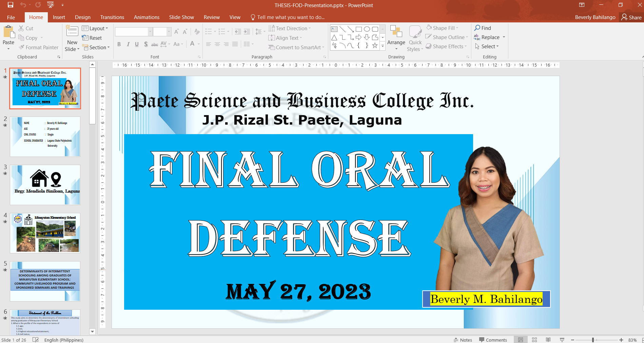The height and width of the screenshot is (343, 644).
Task: Switch to Slide Sorter view icon
Action: click(534, 340)
